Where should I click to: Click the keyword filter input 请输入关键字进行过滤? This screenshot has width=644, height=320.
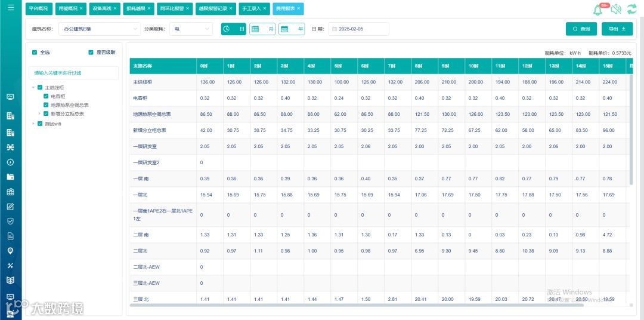(73, 73)
